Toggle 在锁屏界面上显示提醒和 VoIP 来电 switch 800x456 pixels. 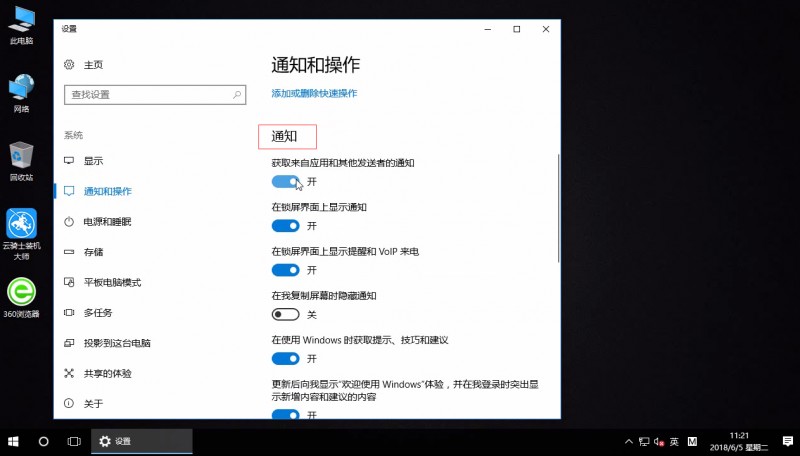coord(285,270)
